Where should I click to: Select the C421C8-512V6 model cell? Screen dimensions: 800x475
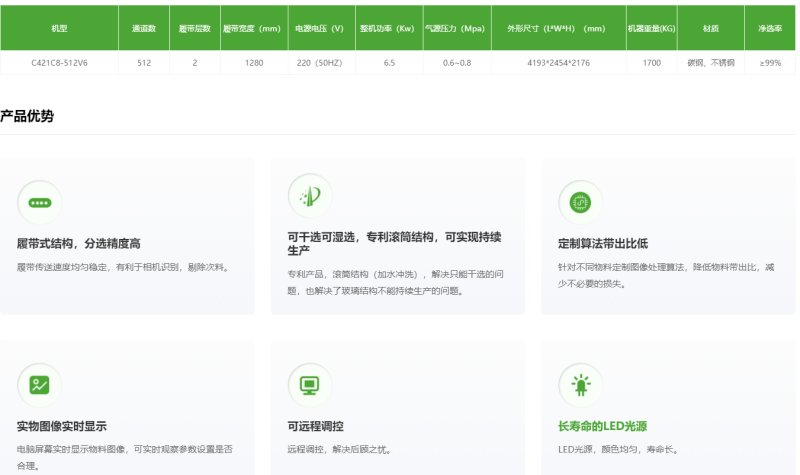coord(58,63)
